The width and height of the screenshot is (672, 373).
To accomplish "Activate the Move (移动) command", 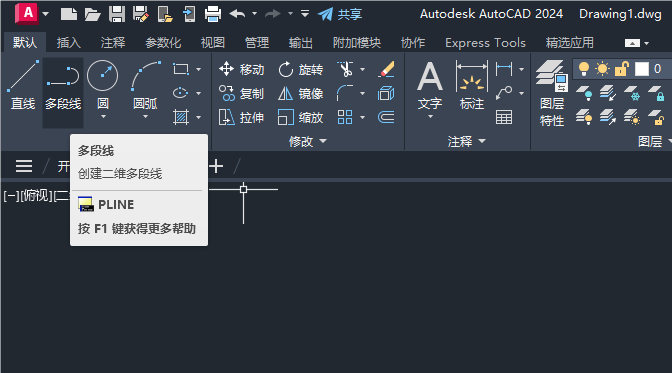I will pyautogui.click(x=241, y=69).
